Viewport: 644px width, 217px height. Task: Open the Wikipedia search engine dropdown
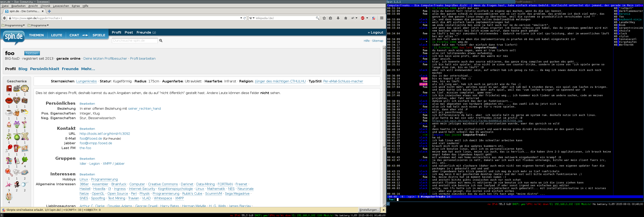(x=252, y=18)
